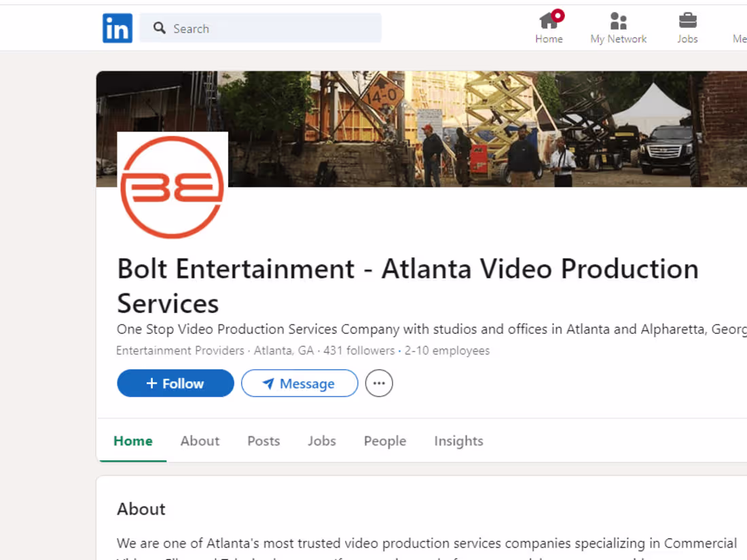Viewport: 747px width, 560px height.
Task: Switch to the About tab
Action: click(200, 441)
